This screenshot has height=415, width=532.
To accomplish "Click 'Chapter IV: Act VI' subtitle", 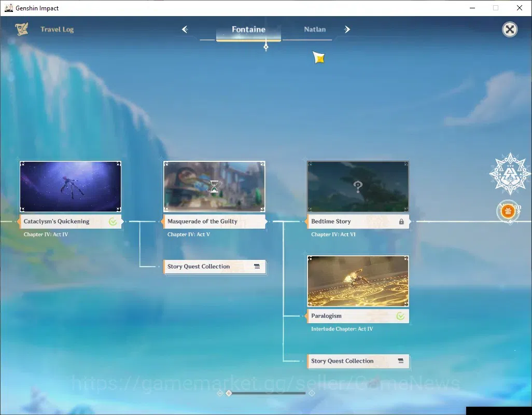I will (x=333, y=234).
